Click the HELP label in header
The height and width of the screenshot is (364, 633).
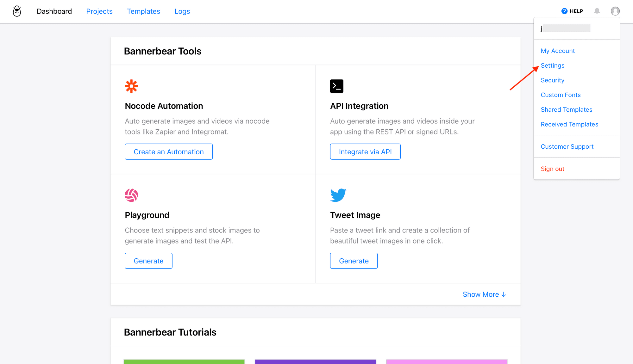pos(576,11)
